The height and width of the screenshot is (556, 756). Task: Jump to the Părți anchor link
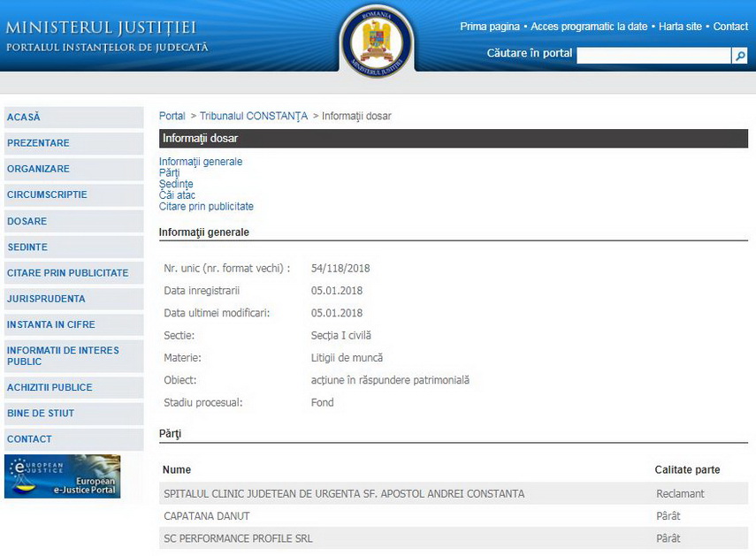169,173
